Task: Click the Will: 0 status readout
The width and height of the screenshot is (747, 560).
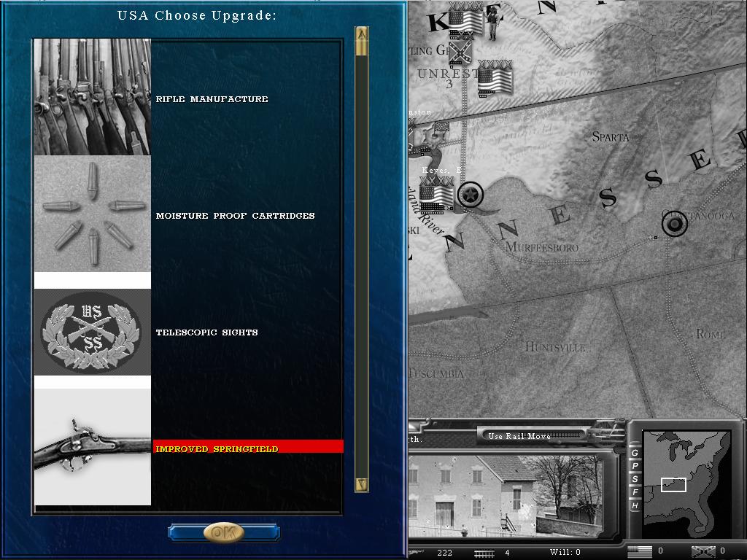Action: (565, 553)
